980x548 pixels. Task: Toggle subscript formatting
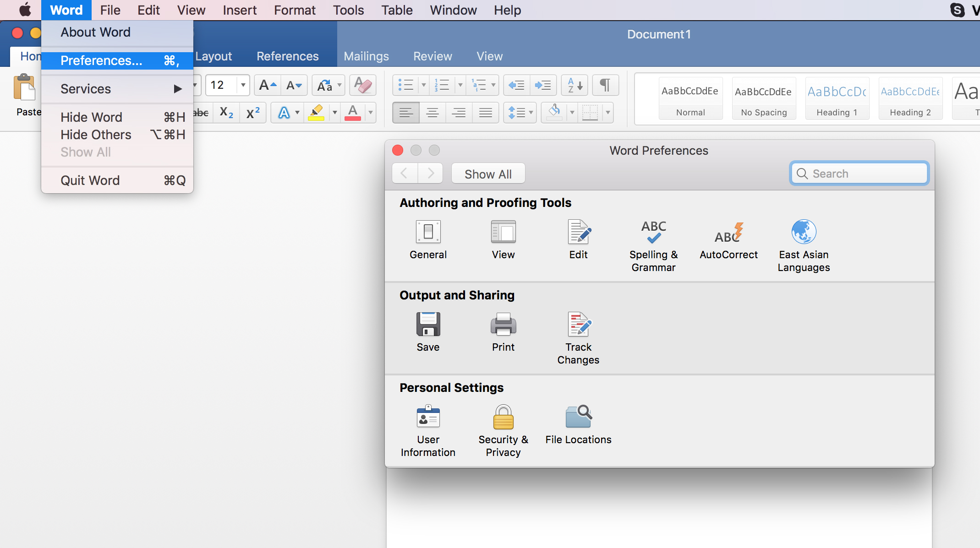pyautogui.click(x=226, y=113)
